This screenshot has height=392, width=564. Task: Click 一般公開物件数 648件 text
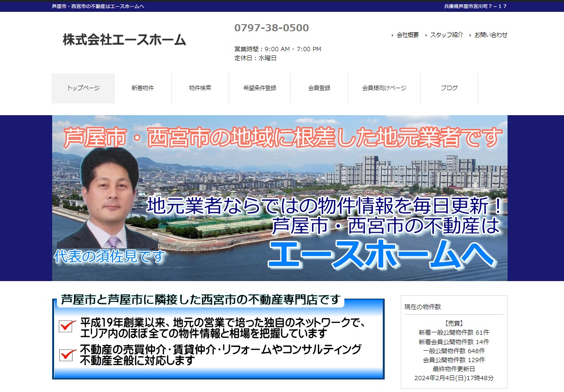click(x=454, y=351)
